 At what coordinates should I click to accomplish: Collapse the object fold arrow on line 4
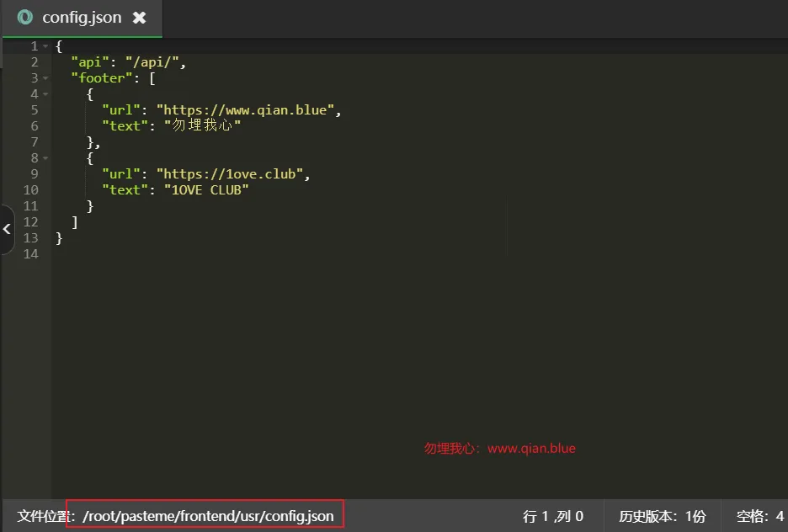[x=45, y=94]
